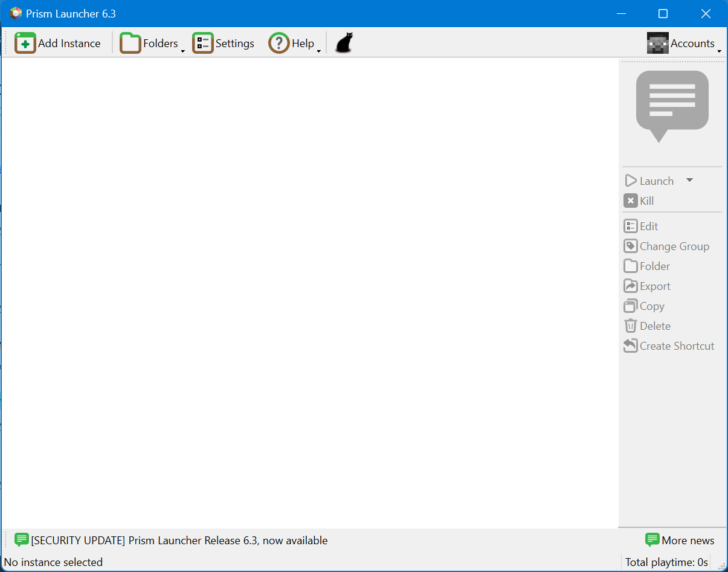This screenshot has height=572, width=728.
Task: Open the Folders toolbar menu
Action: tap(152, 43)
